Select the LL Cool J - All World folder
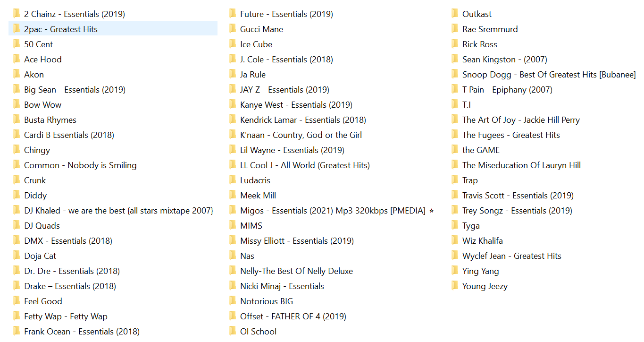 click(304, 165)
